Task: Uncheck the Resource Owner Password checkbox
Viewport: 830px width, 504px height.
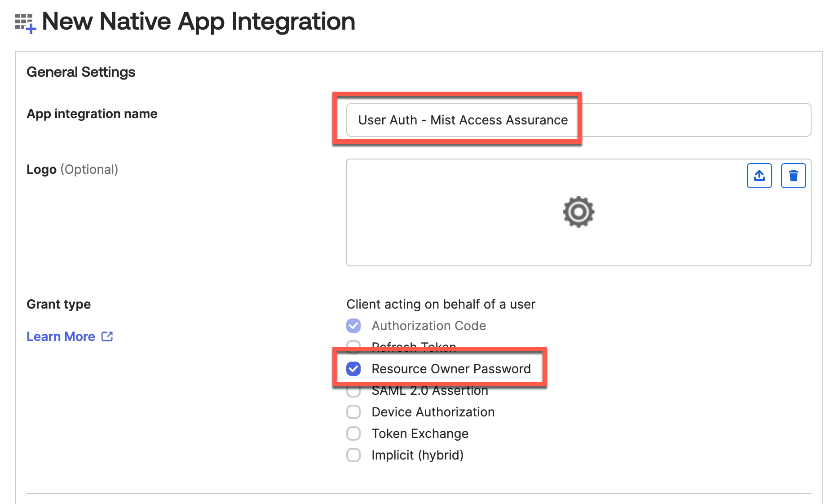Action: click(353, 369)
